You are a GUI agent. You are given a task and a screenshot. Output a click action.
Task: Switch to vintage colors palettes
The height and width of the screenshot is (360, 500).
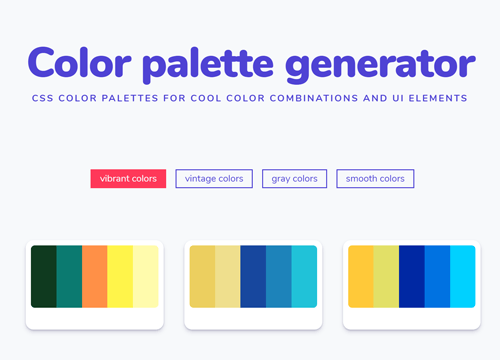(214, 179)
